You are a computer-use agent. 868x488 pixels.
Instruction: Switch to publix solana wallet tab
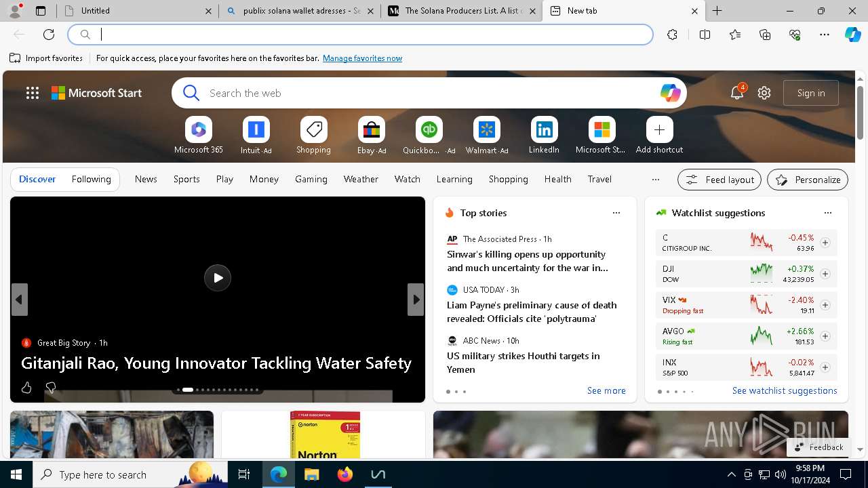(299, 11)
